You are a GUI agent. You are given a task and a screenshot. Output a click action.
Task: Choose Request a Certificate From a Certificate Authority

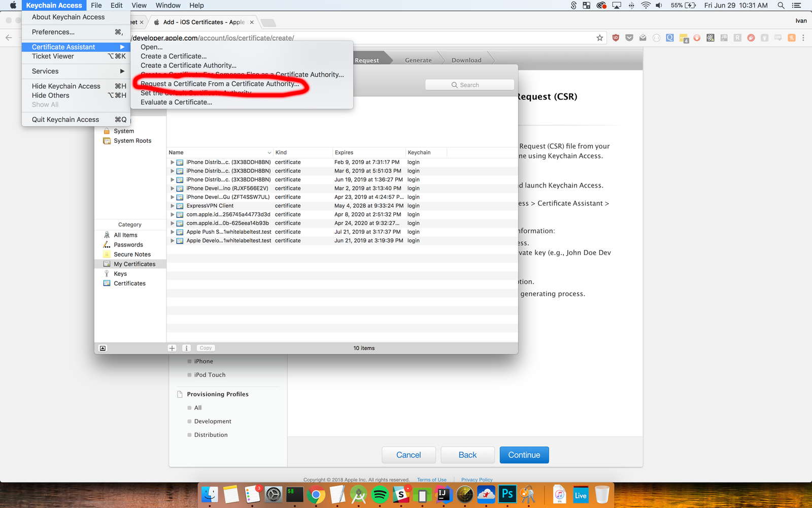242,84
